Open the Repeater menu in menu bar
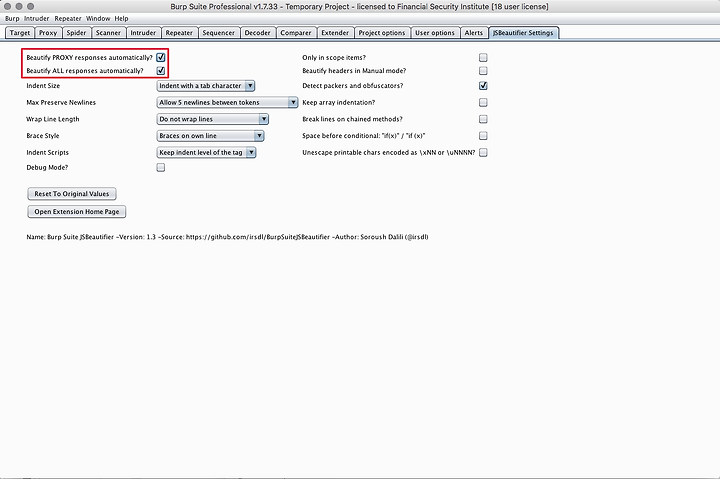720x479 pixels. (x=68, y=18)
